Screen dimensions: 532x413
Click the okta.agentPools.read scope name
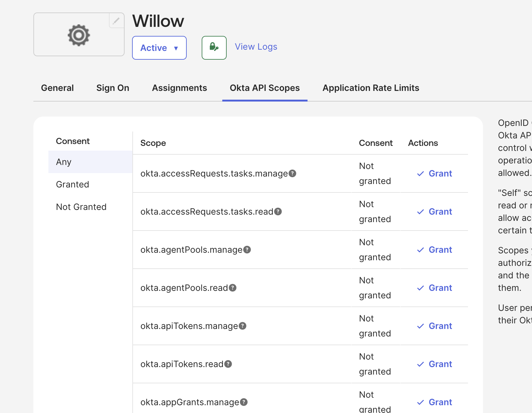click(x=184, y=288)
